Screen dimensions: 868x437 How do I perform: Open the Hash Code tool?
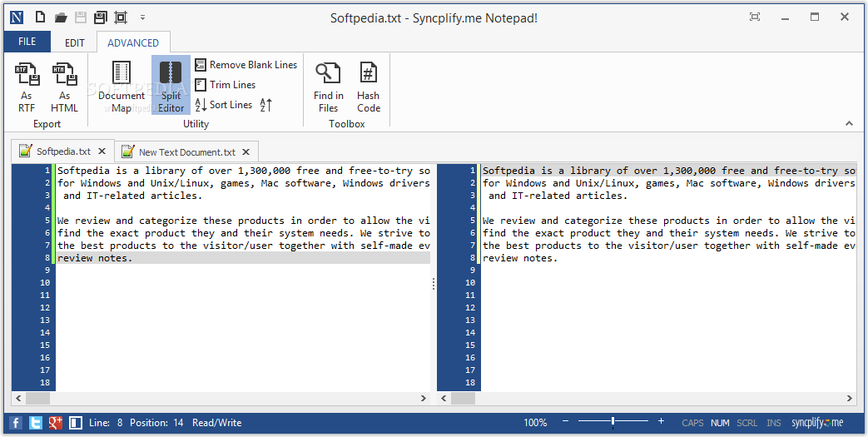369,87
